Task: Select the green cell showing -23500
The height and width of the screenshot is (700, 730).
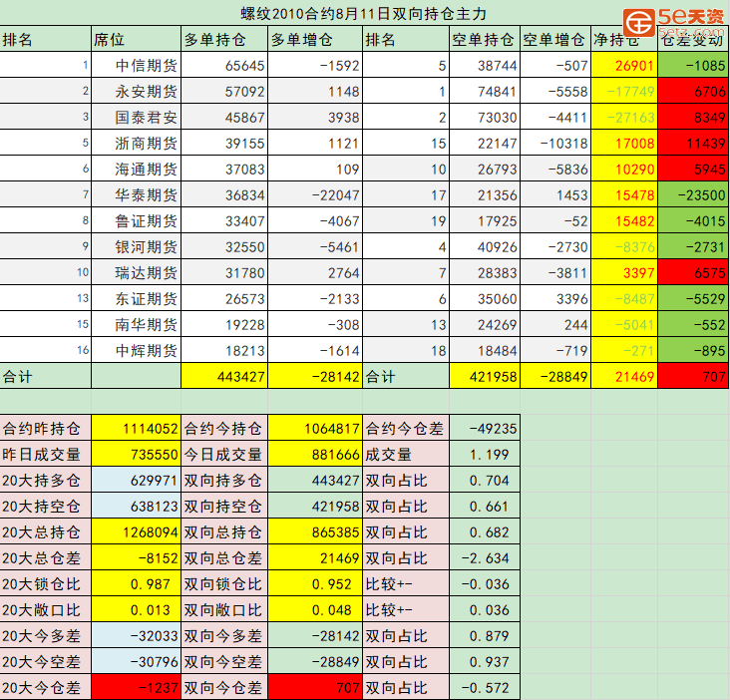Action: point(693,195)
